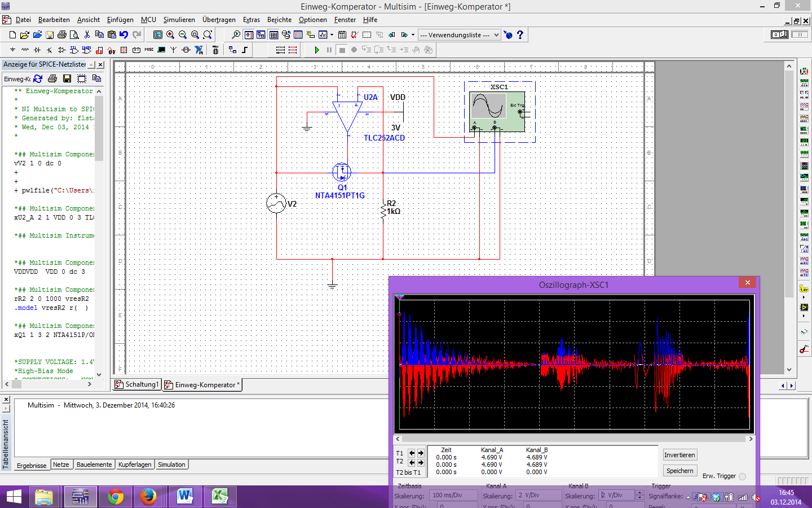Place a source component

pos(12,50)
